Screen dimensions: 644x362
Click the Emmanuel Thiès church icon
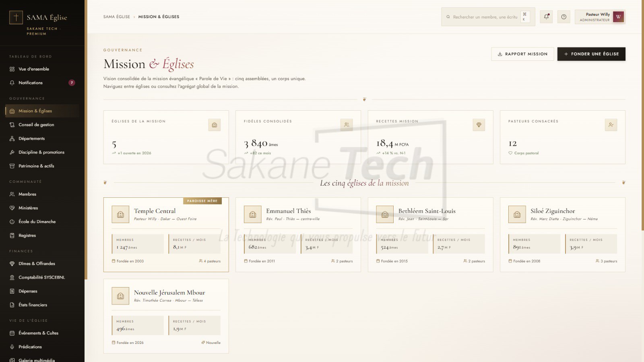click(253, 214)
